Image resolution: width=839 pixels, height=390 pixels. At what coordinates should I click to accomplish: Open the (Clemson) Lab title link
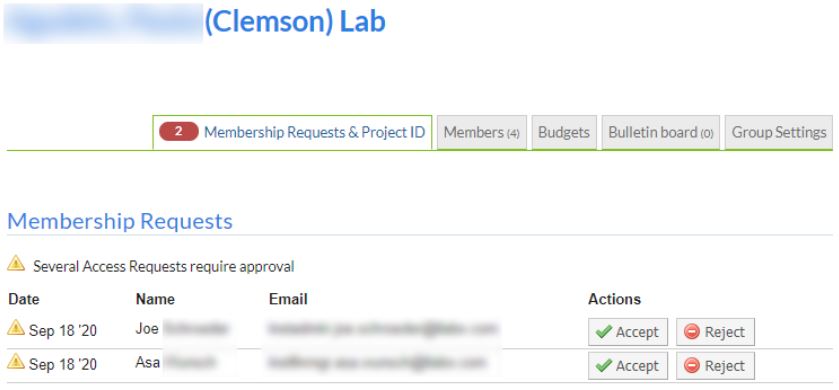point(295,22)
